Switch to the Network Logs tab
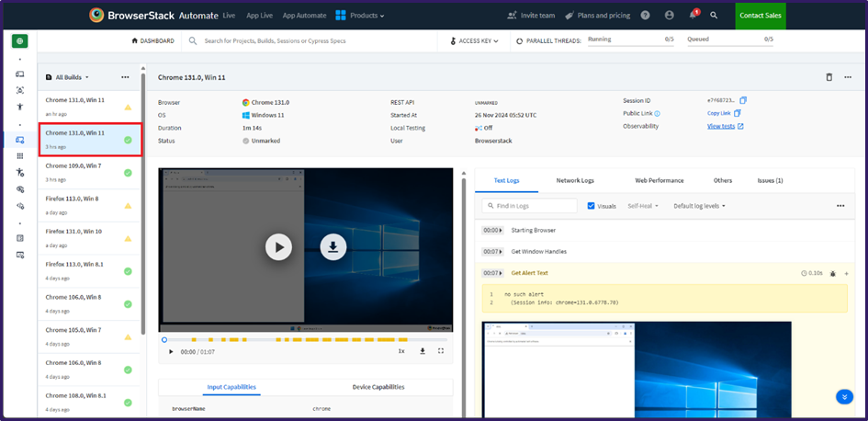The height and width of the screenshot is (421, 868). (574, 181)
